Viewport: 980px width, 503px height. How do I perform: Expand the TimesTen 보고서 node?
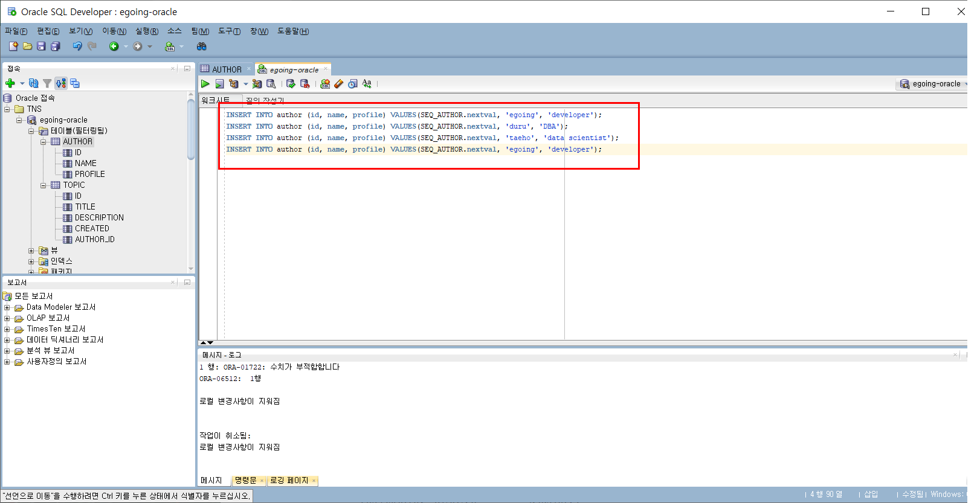(x=7, y=329)
